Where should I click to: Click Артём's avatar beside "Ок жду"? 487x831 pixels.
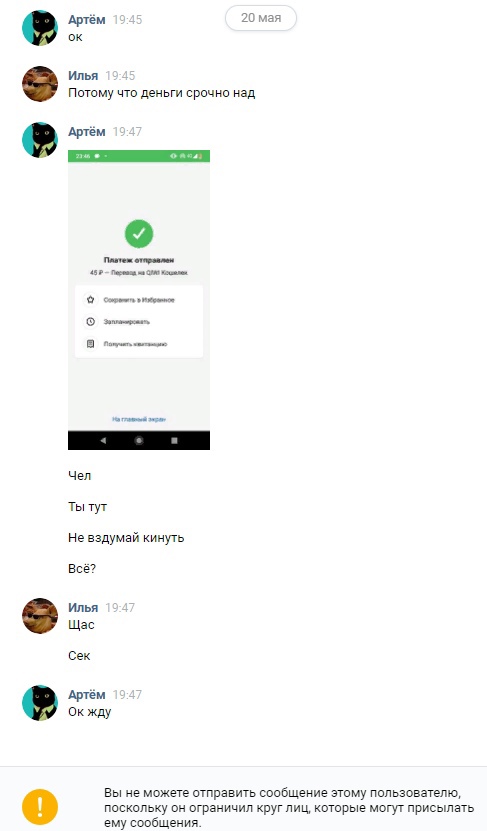click(40, 703)
